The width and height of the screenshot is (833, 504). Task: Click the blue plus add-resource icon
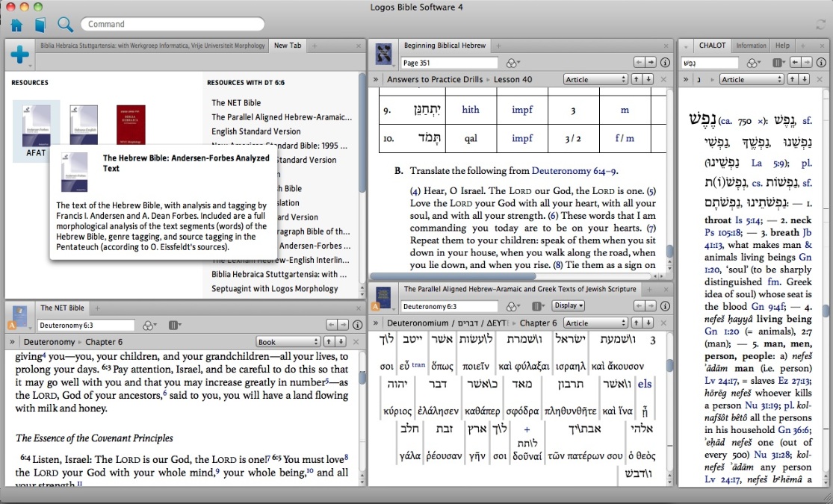coord(19,55)
